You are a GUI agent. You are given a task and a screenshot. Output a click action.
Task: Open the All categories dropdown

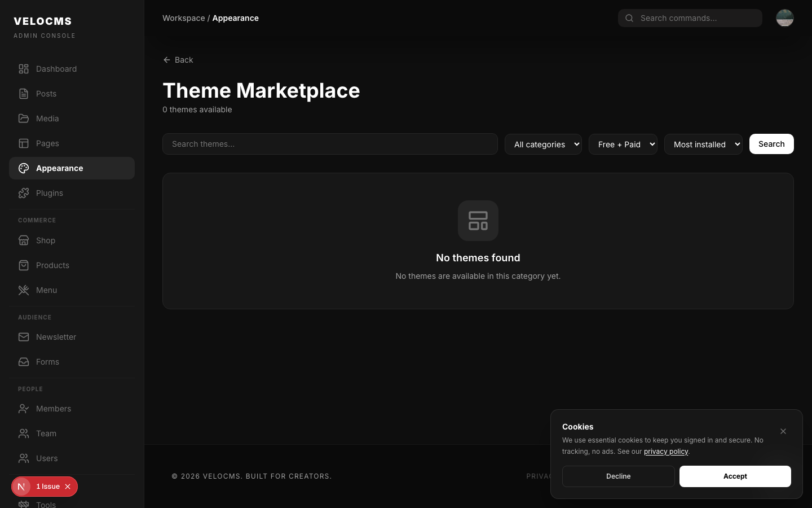[543, 144]
